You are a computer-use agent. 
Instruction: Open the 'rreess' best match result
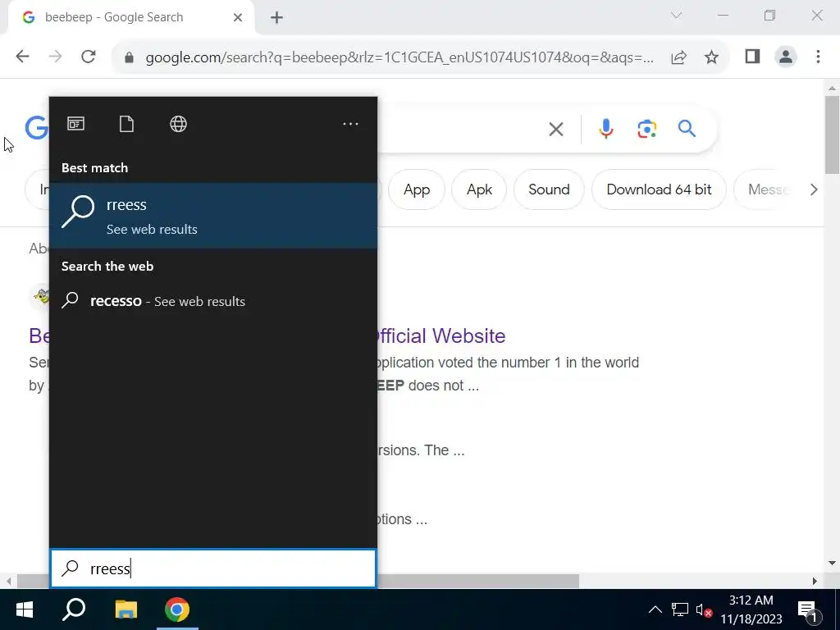(213, 216)
